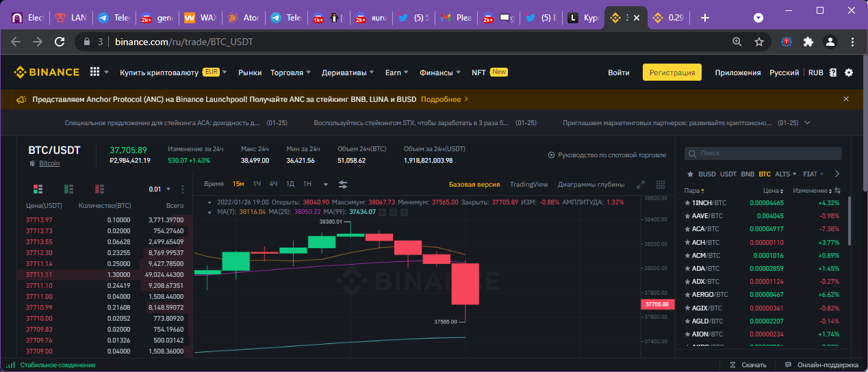The image size is (868, 372).
Task: Open the Binance apps grid menu
Action: [x=95, y=72]
